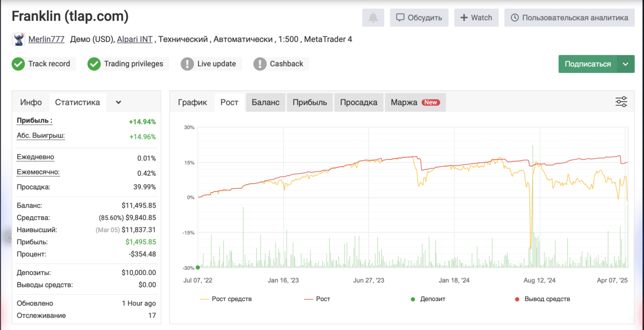The image size is (644, 330).
Task: Toggle Рост средств legend series
Action: coord(226,299)
